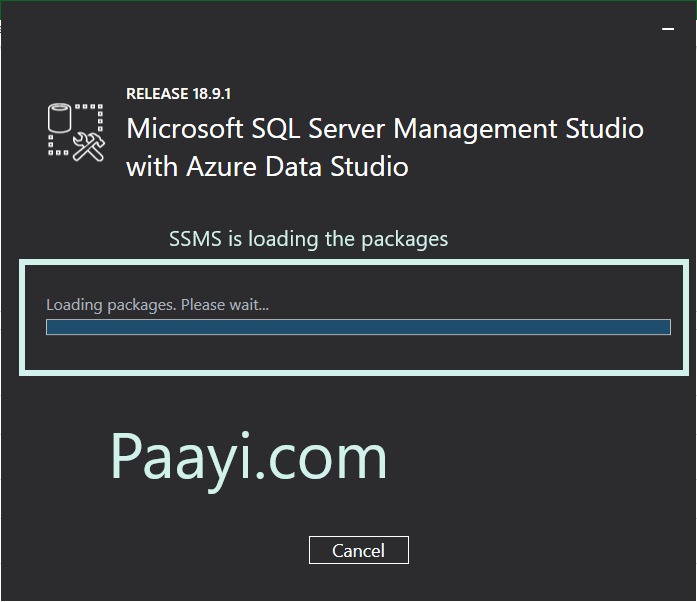Click the package loading progress bar
697x602 pixels.
pos(358,327)
